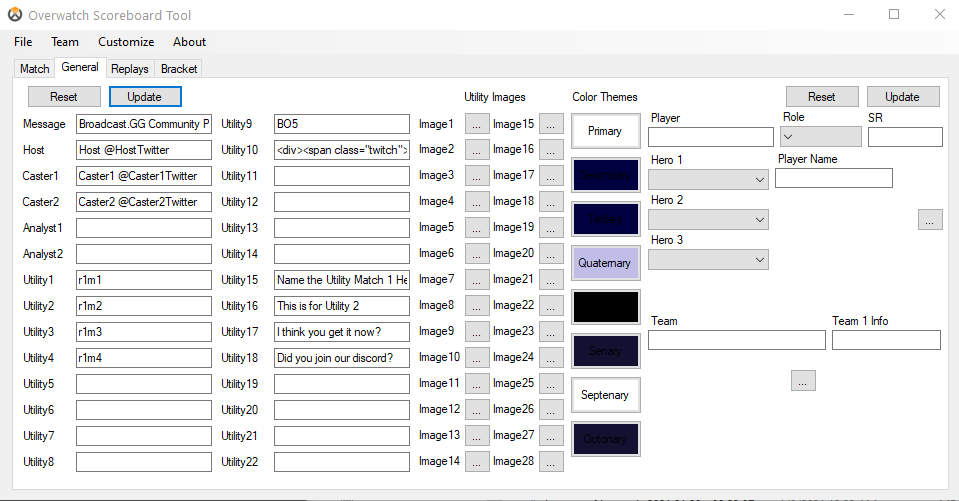Click the Caster1 text field
Image resolution: width=959 pixels, height=501 pixels.
click(144, 176)
